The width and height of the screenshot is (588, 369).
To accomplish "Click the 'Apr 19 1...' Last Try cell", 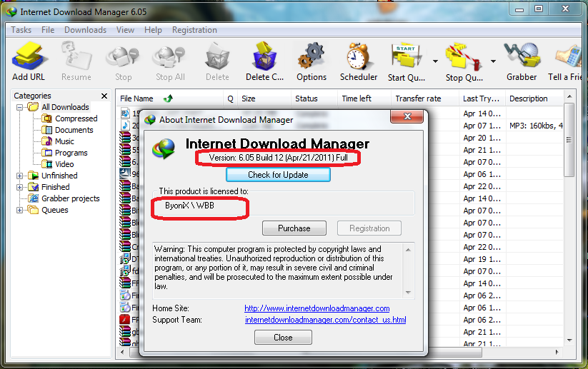I will click(x=482, y=259).
